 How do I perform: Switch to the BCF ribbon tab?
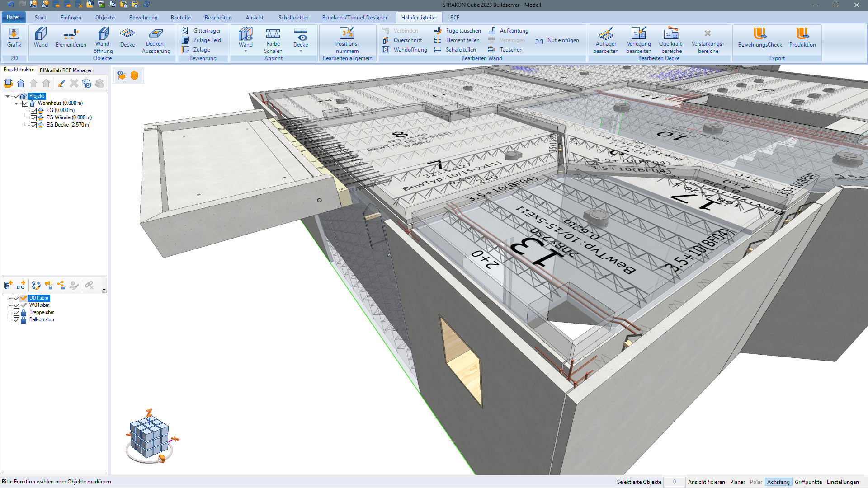coord(455,18)
